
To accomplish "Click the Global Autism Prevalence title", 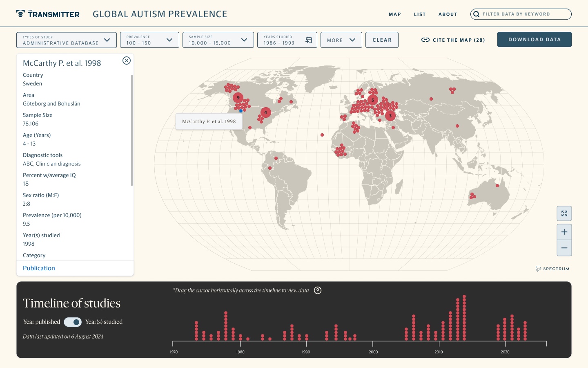I will (x=160, y=14).
